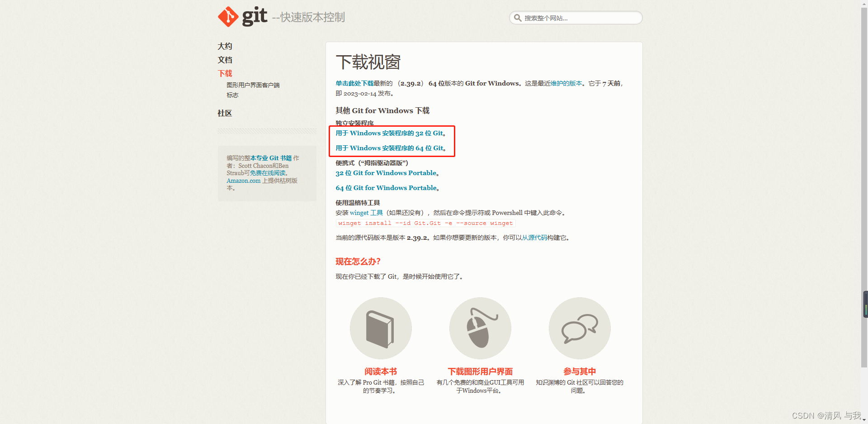
Task: Select the 下载 sidebar menu item
Action: [x=225, y=73]
